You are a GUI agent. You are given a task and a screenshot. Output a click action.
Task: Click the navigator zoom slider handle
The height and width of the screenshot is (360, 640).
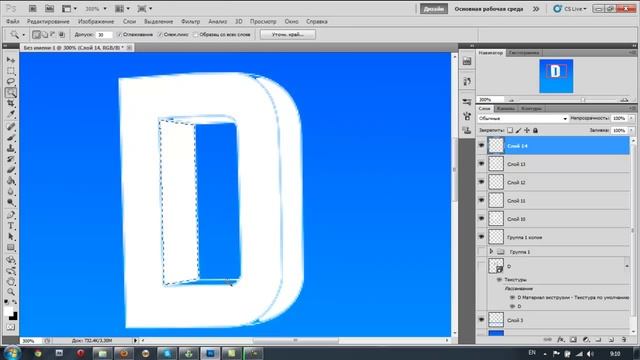583,100
